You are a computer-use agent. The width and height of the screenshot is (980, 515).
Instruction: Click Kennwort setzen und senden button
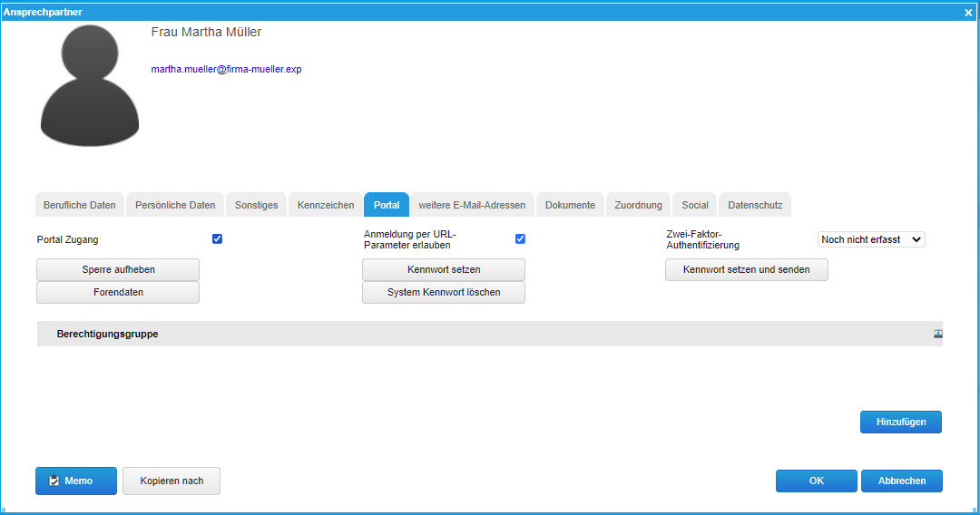pos(746,269)
